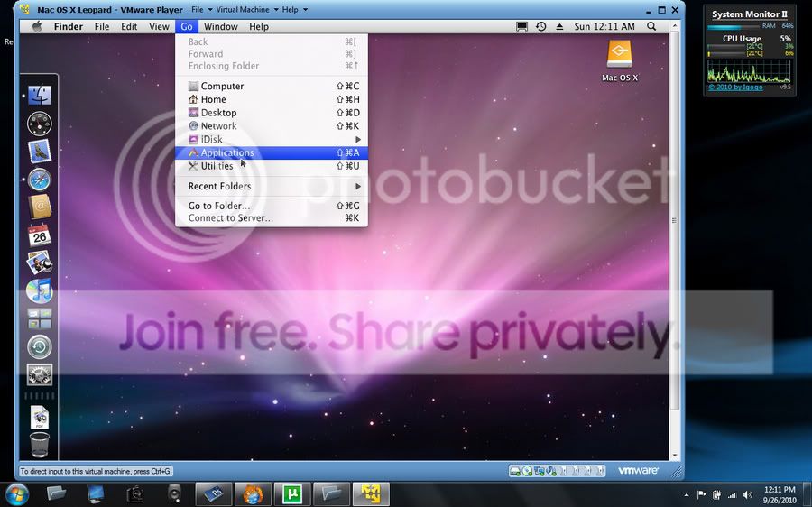The width and height of the screenshot is (812, 507).
Task: Open Windows Start button
Action: pyautogui.click(x=17, y=494)
